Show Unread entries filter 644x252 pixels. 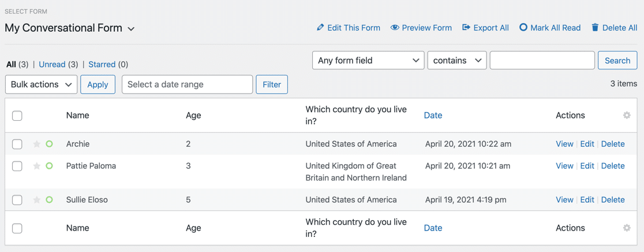52,64
